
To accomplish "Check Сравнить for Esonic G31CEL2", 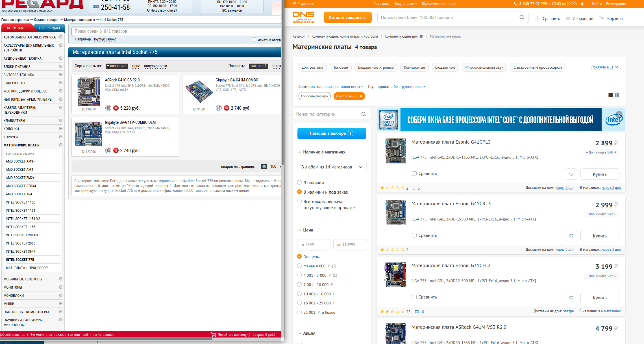I will coord(414,297).
